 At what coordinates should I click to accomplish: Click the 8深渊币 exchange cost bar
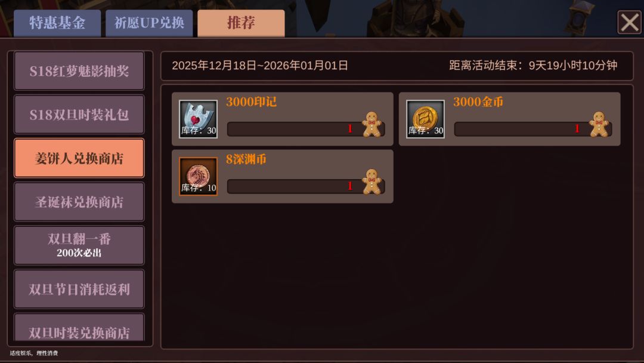click(x=306, y=186)
